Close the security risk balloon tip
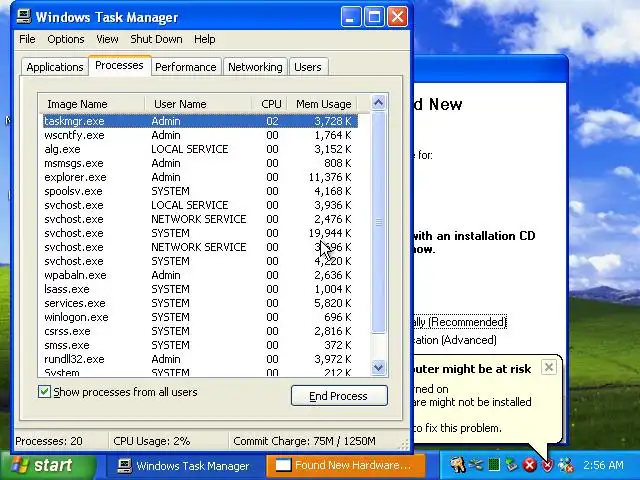 coord(549,367)
